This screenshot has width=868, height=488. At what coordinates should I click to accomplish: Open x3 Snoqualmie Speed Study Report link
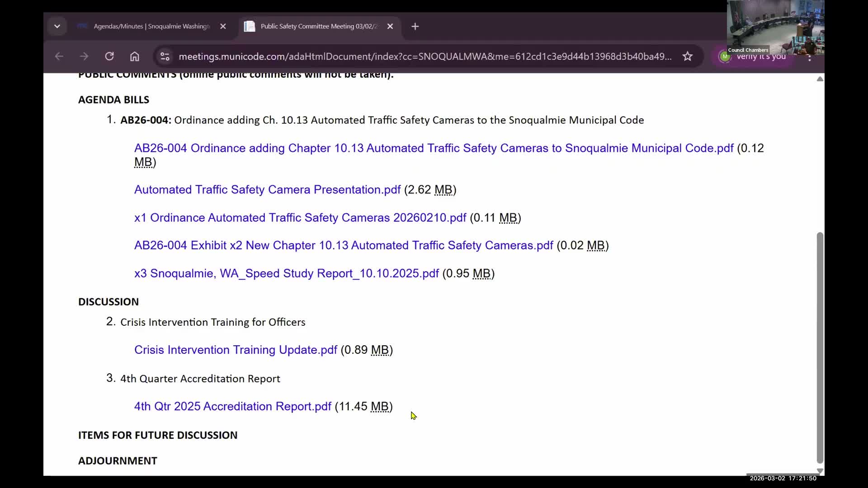point(286,274)
